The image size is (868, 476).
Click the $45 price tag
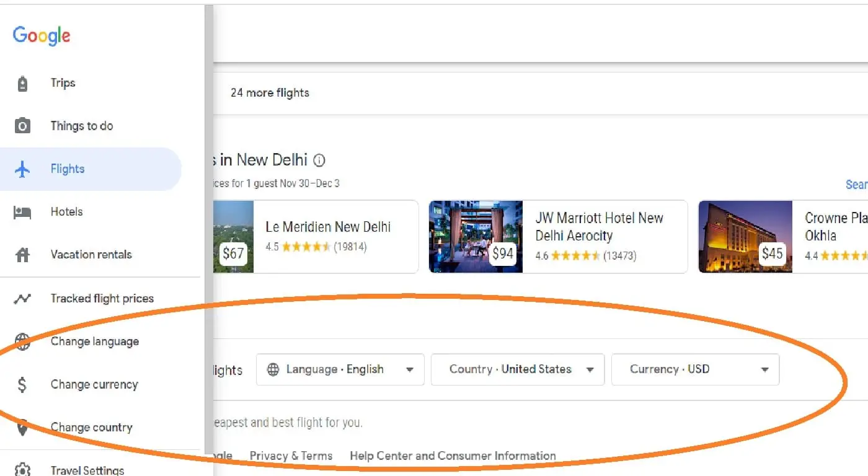[x=772, y=253]
